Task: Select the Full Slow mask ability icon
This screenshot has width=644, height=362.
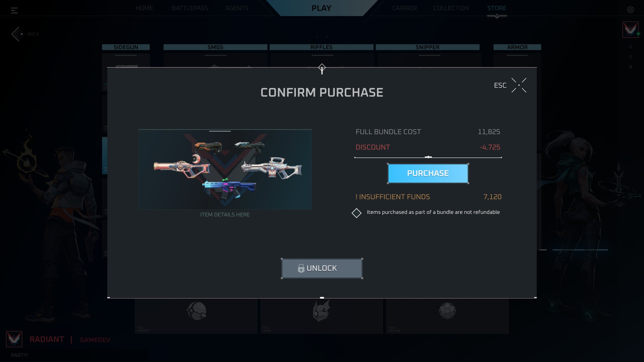Action: [x=321, y=311]
